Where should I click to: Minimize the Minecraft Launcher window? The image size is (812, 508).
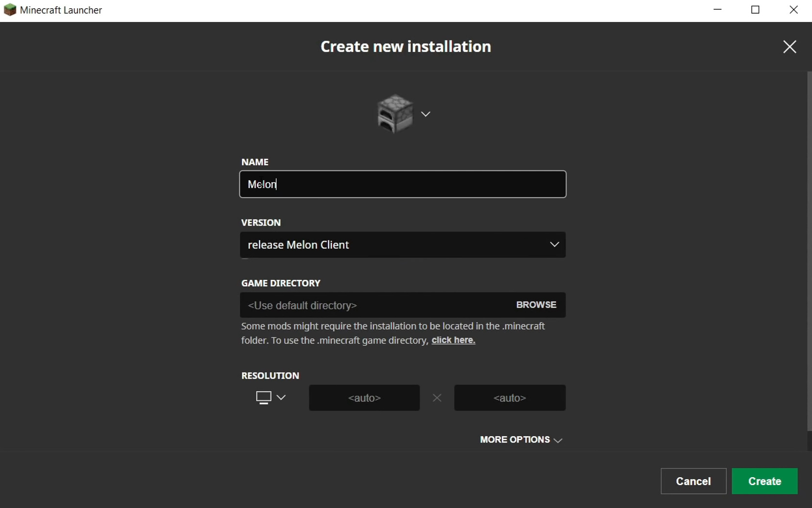coord(717,10)
